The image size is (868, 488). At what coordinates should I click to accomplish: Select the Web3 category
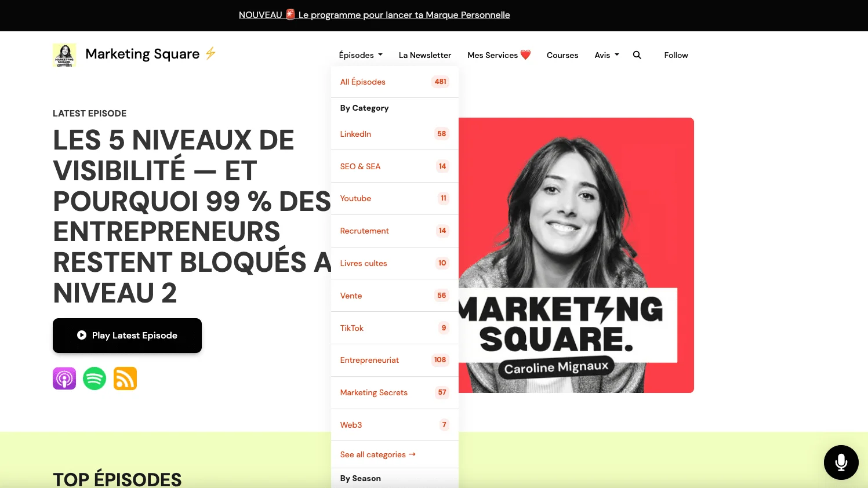395,425
